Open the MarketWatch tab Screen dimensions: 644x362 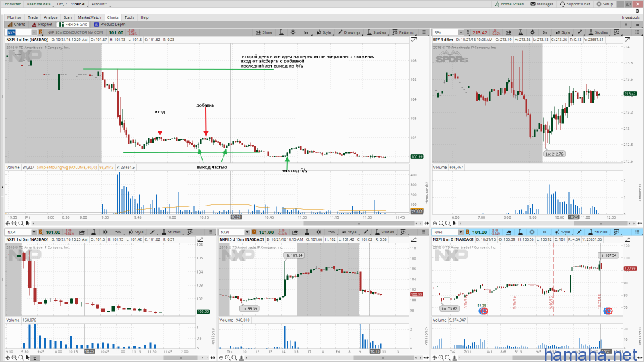point(89,17)
